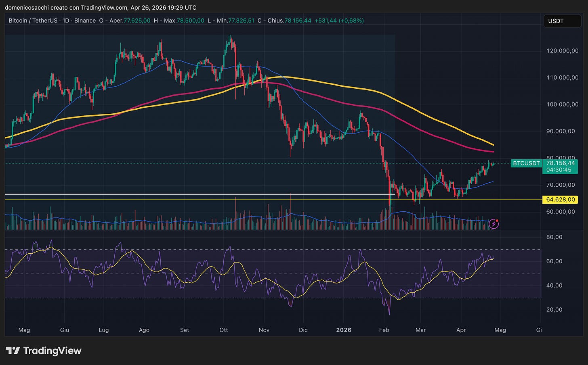Click the snapshot credit line with date Apr 26, 2026

[x=101, y=8]
